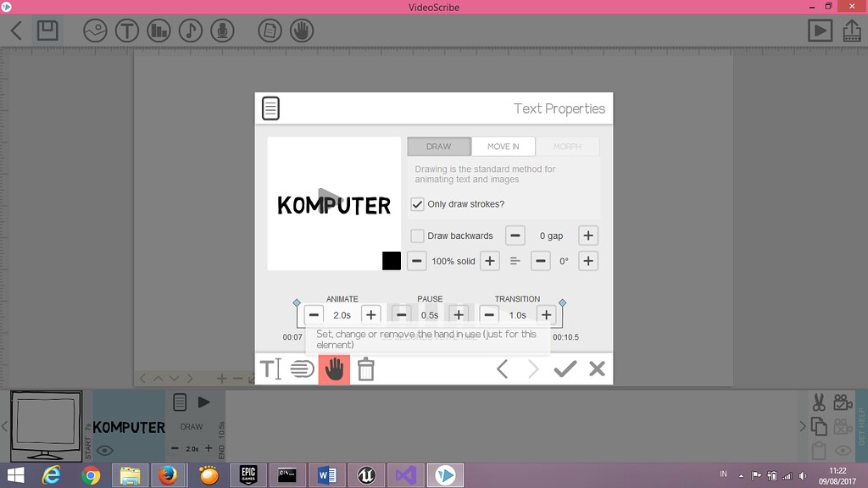Open the default hand chooser in toolbar
The image size is (868, 488).
click(302, 30)
